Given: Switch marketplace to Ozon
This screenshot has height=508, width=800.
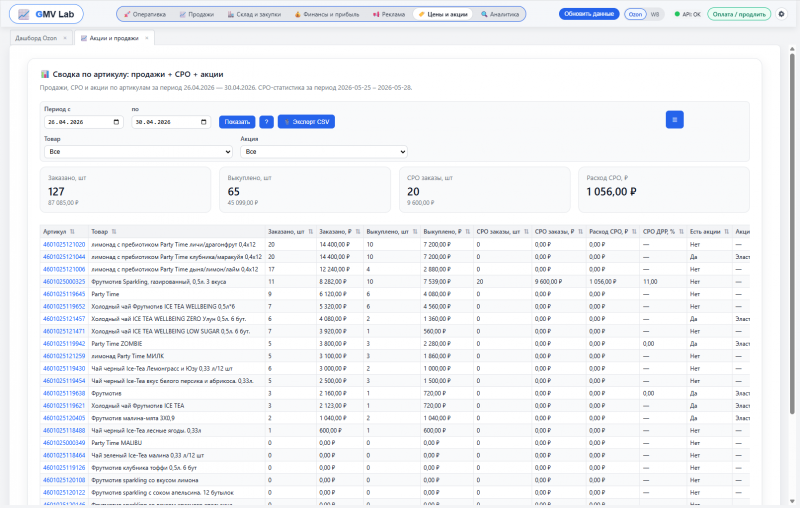Looking at the screenshot, I should tap(635, 14).
